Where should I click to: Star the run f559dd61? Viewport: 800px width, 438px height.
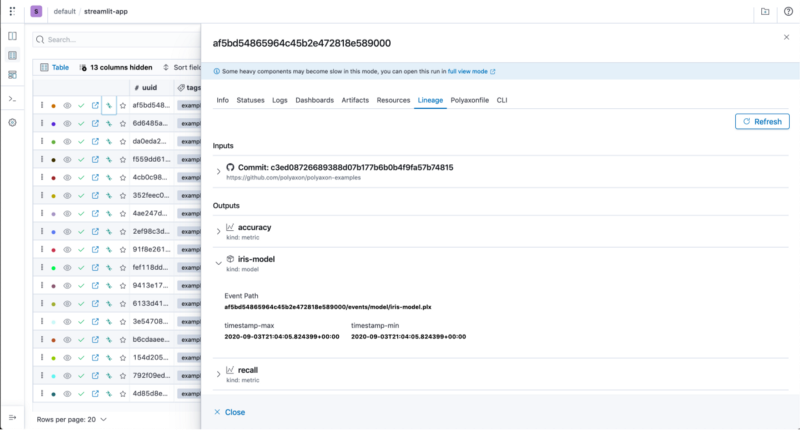pyautogui.click(x=122, y=160)
